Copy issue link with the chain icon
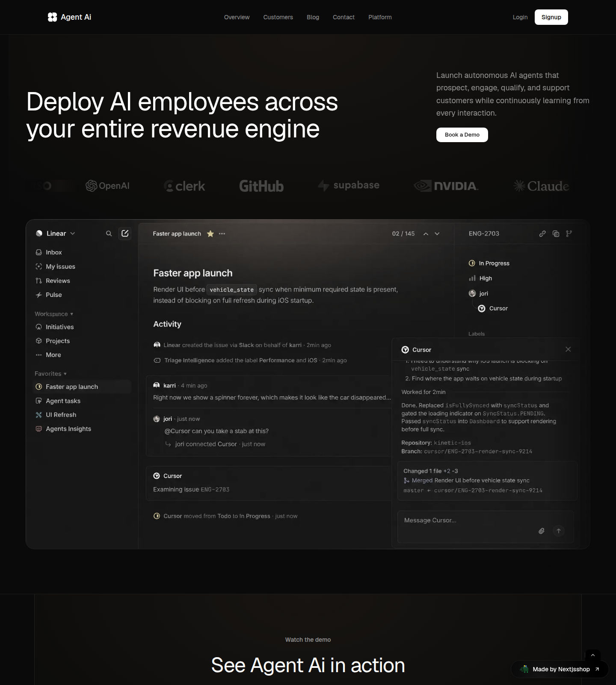Screen dimensions: 616x685 [542, 234]
